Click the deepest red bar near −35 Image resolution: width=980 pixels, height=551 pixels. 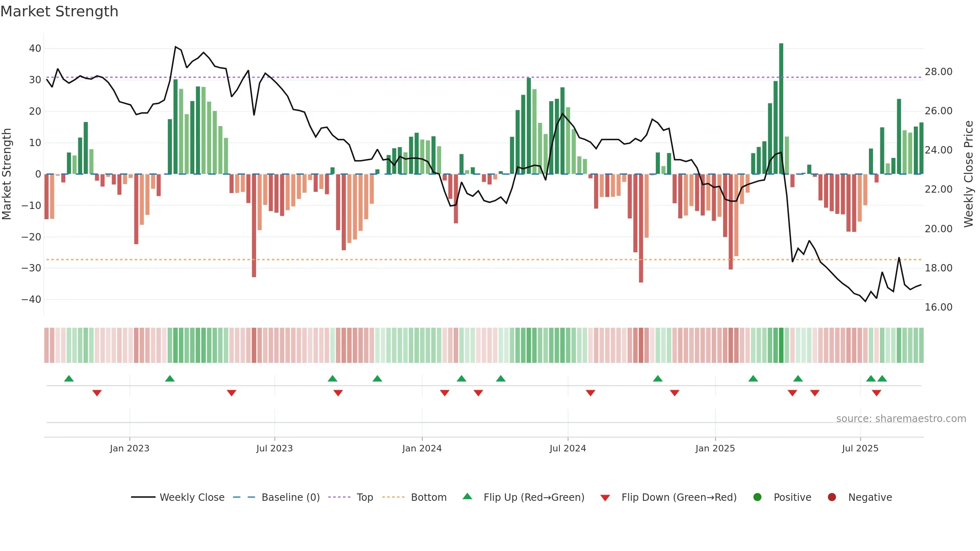pos(641,228)
